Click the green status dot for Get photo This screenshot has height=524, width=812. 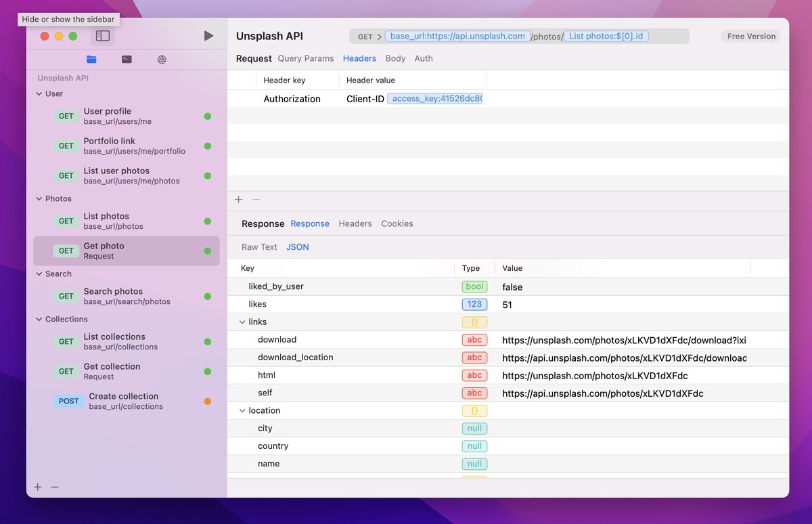pyautogui.click(x=208, y=251)
